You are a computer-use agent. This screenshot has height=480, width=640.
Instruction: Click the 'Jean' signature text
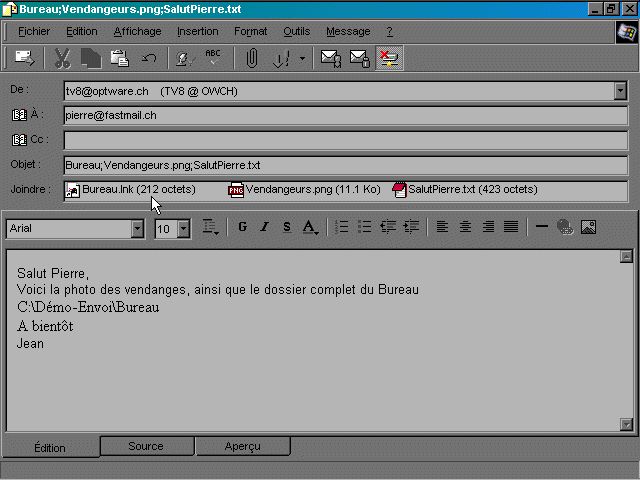(30, 344)
